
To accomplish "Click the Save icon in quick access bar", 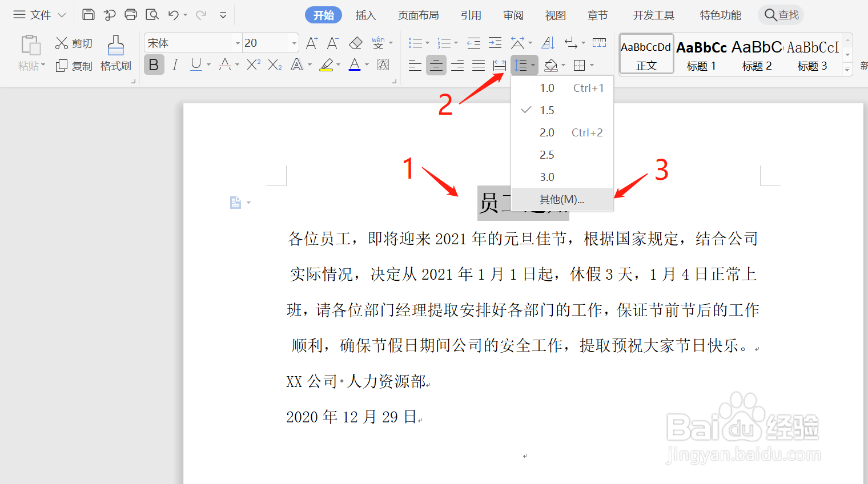I will click(89, 15).
